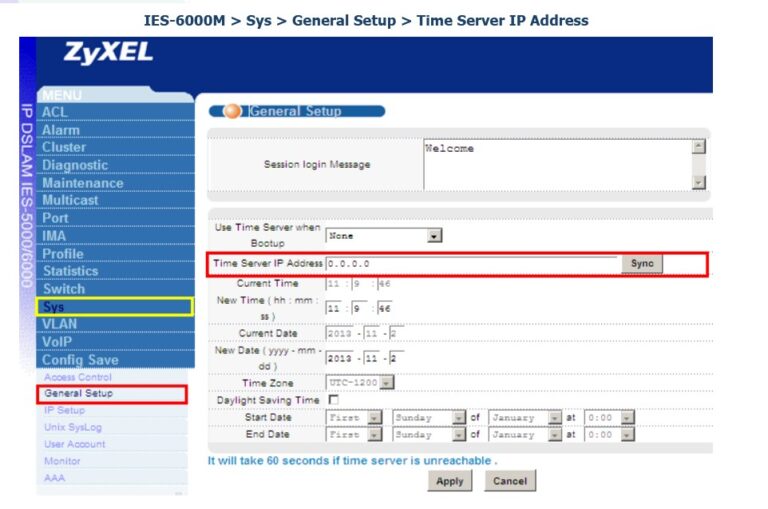Open the Use Time Server when Bootup dropdown
Image resolution: width=768 pixels, height=509 pixels.
point(384,236)
